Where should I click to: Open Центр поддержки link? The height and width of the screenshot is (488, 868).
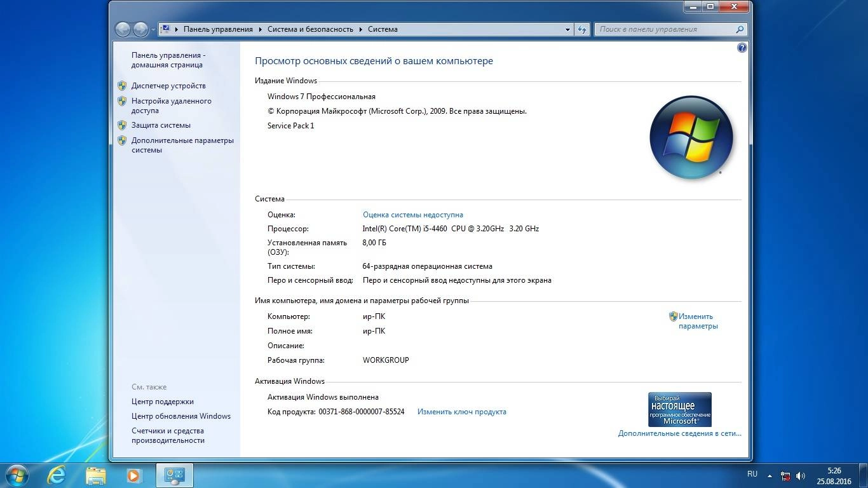[x=163, y=402]
